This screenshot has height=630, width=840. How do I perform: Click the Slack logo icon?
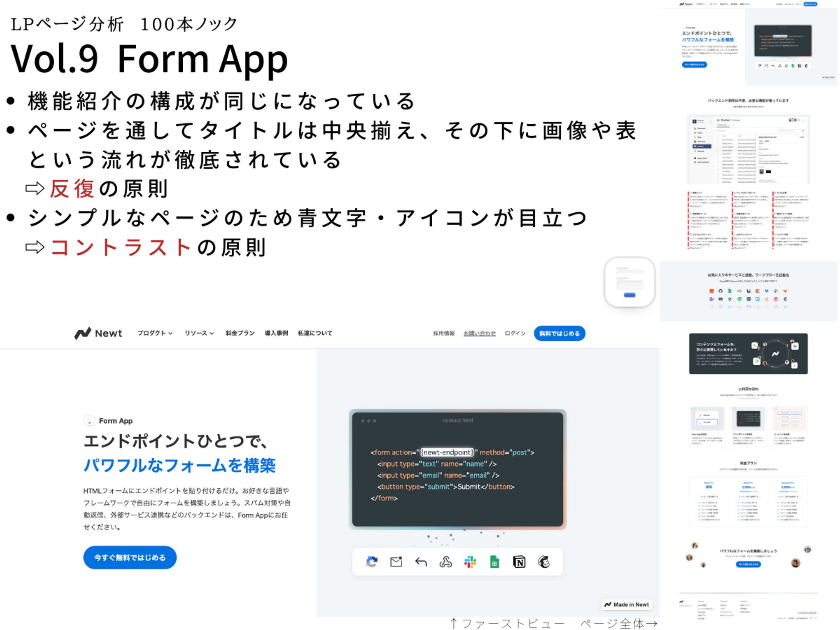pyautogui.click(x=470, y=562)
